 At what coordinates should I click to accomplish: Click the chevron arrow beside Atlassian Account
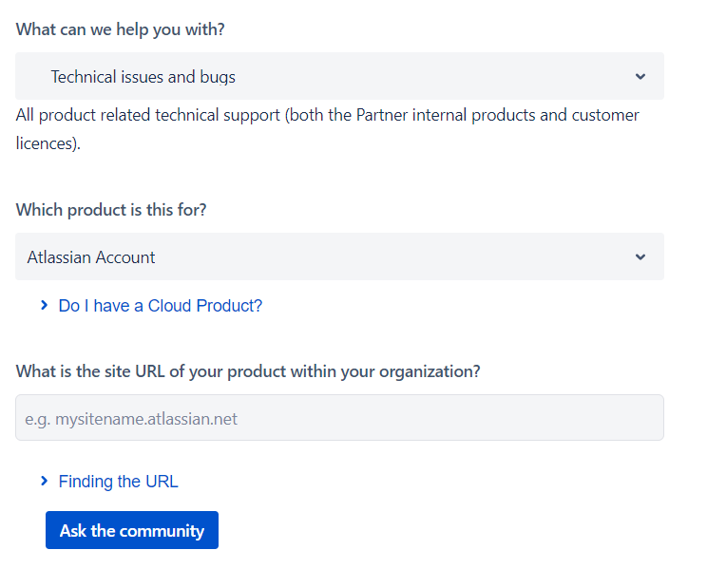[x=640, y=256]
